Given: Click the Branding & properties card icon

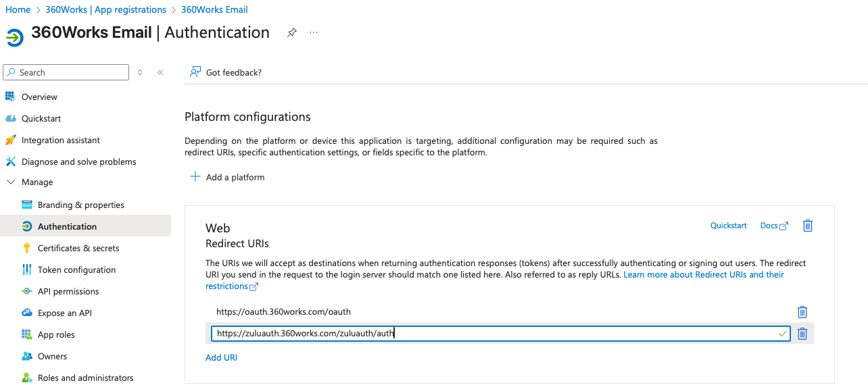Looking at the screenshot, I should (27, 205).
